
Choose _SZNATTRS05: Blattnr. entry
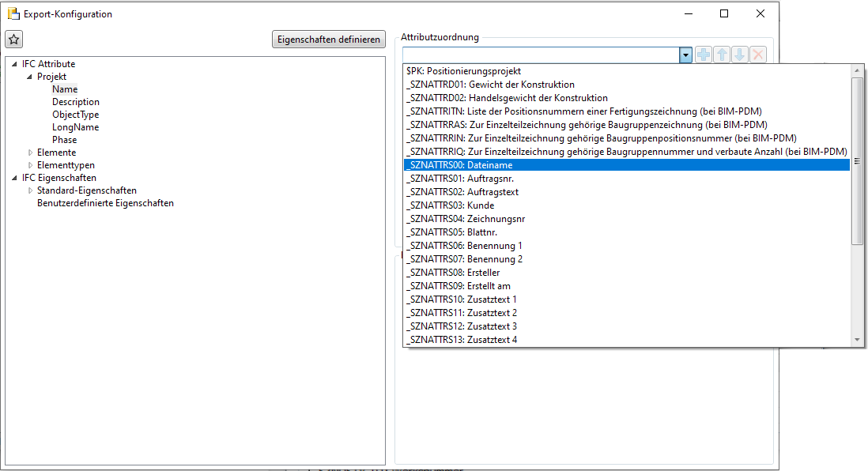tap(627, 232)
